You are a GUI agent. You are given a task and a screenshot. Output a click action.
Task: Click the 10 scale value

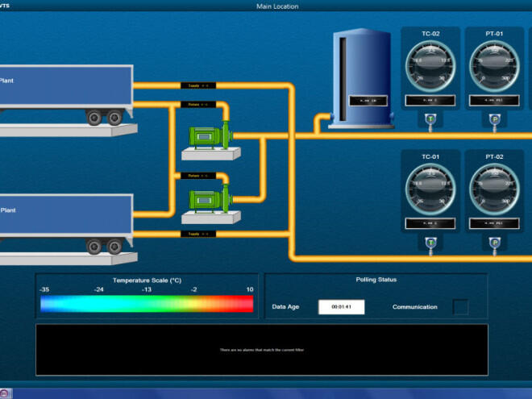click(250, 289)
